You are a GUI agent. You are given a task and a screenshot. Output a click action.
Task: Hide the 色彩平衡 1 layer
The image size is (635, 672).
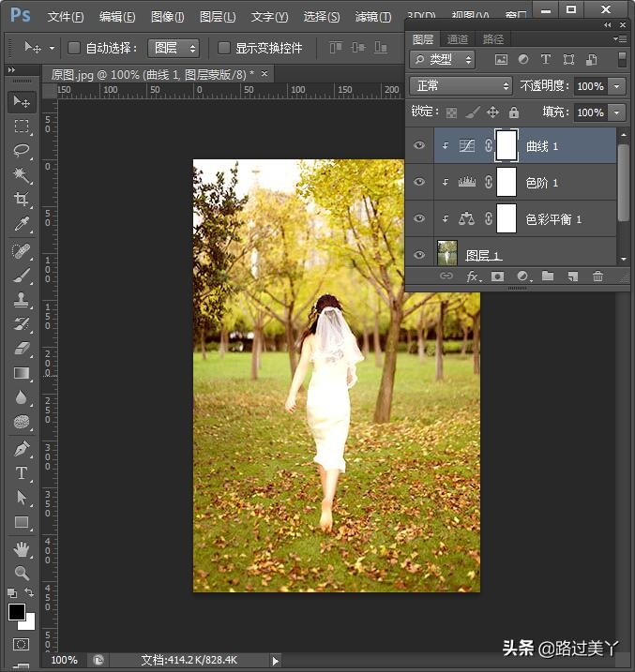pos(419,218)
